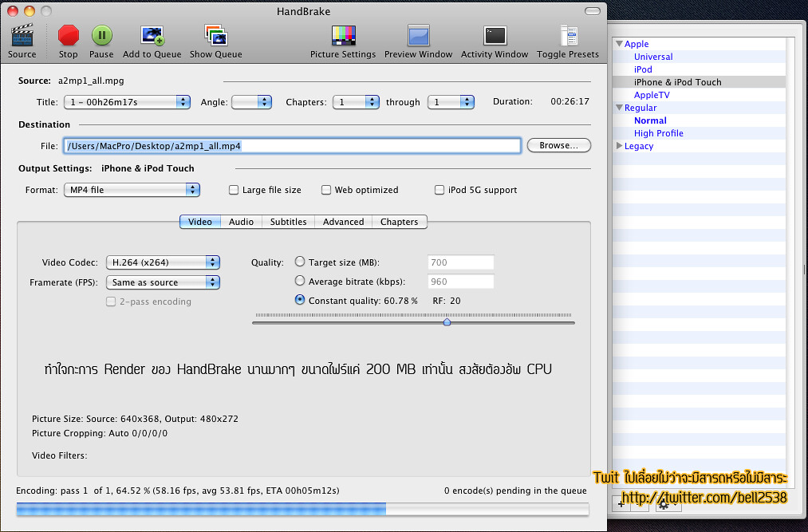Image resolution: width=808 pixels, height=532 pixels.
Task: Select the iPod preset
Action: [x=643, y=69]
